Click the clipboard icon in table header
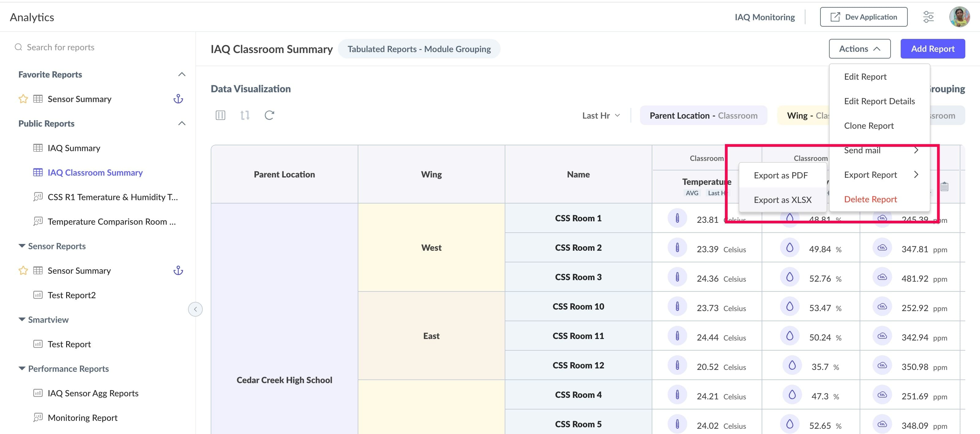980x434 pixels. [x=944, y=187]
